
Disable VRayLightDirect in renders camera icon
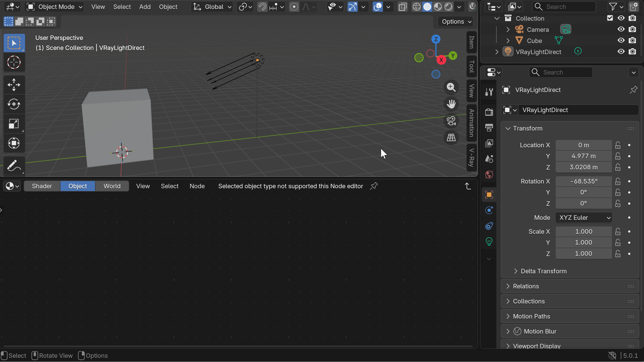pyautogui.click(x=633, y=52)
